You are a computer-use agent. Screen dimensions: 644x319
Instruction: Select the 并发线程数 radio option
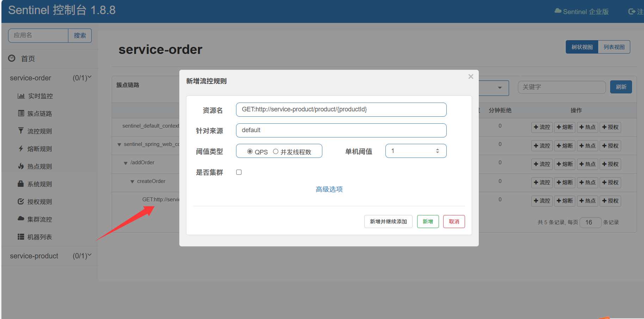pos(275,152)
